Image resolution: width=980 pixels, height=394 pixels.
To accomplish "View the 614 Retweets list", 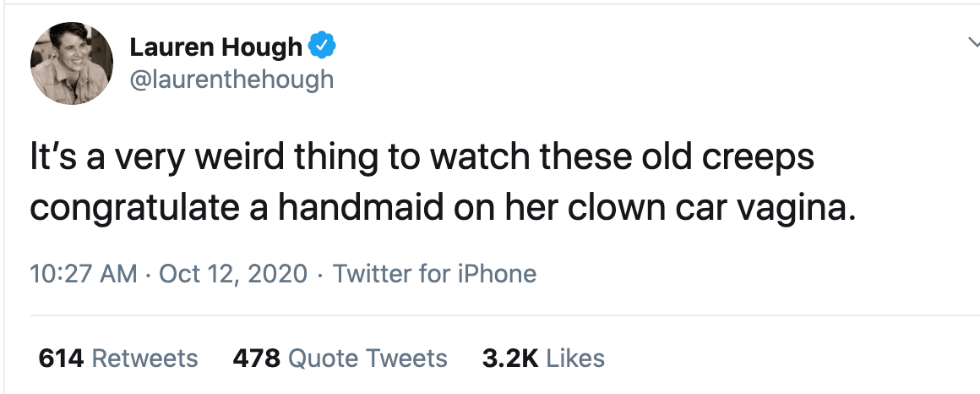I will click(118, 358).
